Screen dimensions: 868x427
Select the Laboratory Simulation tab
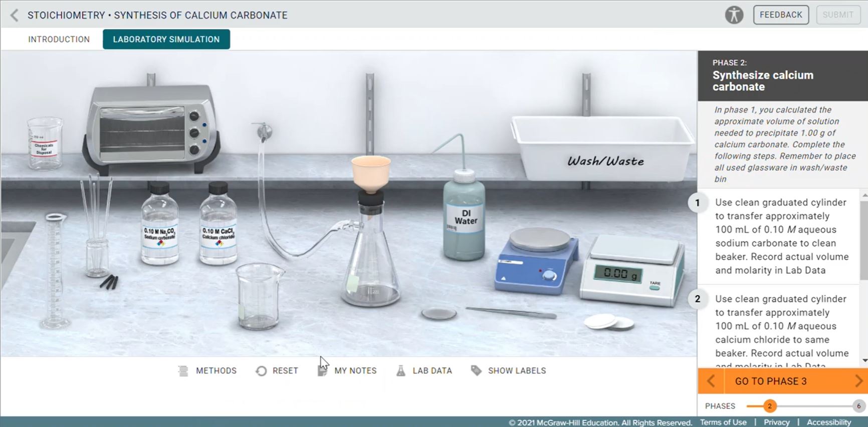tap(166, 40)
